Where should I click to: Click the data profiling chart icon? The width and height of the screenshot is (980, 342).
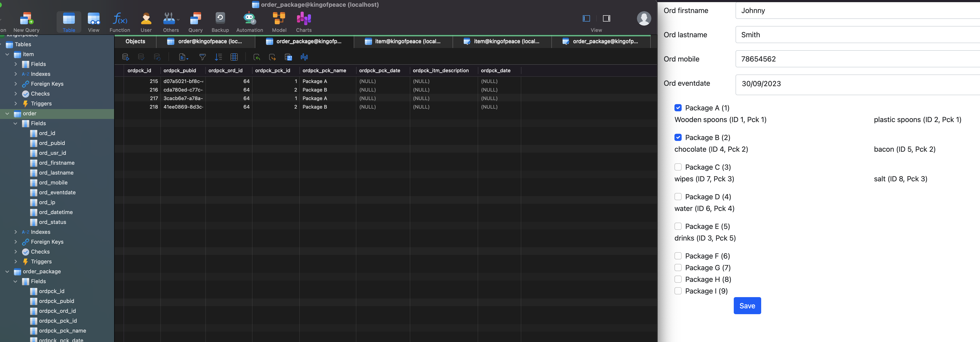click(304, 57)
